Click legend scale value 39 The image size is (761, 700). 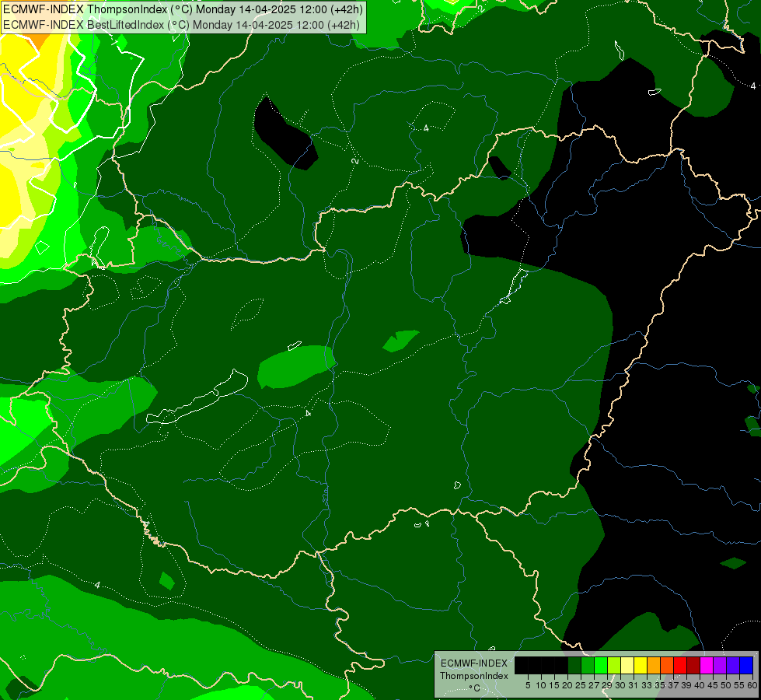(686, 685)
